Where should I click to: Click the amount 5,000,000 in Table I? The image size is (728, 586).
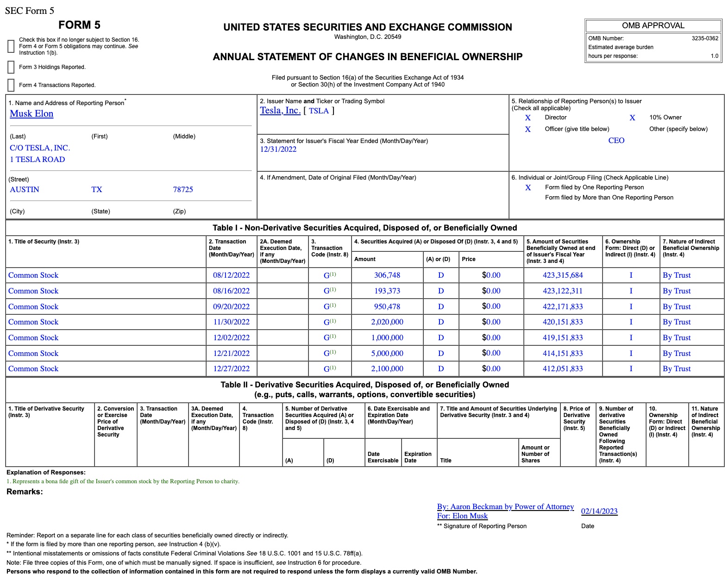[x=387, y=354]
